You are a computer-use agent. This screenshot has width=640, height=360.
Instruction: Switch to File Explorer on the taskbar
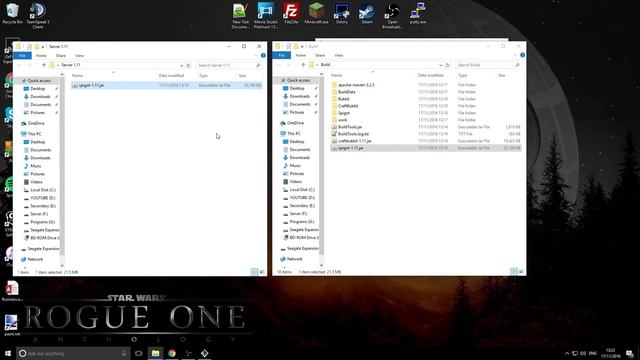[x=156, y=353]
